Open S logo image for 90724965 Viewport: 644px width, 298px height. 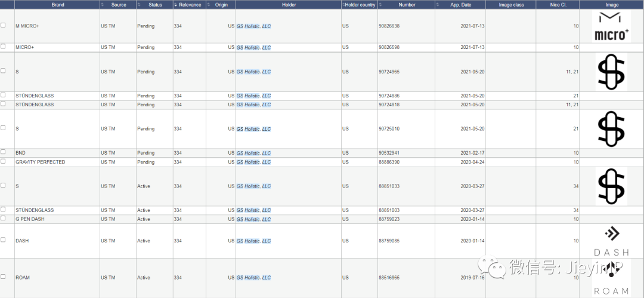[612, 72]
